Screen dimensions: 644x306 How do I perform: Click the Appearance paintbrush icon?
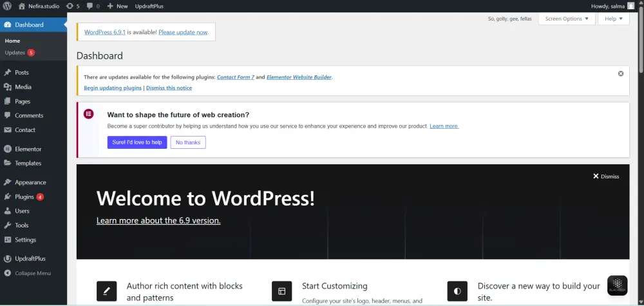(x=7, y=182)
